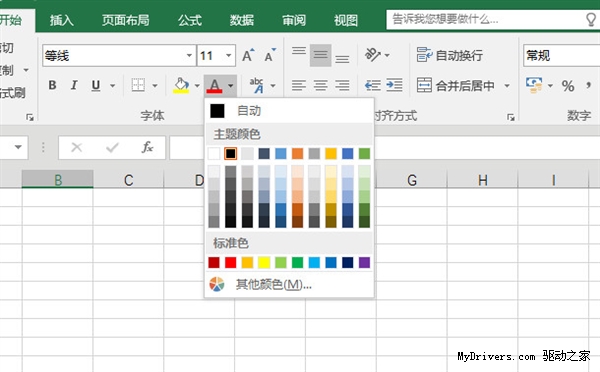Open 其他颜色 more colors dialog
Screen dimensions: 600x372
coord(289,284)
